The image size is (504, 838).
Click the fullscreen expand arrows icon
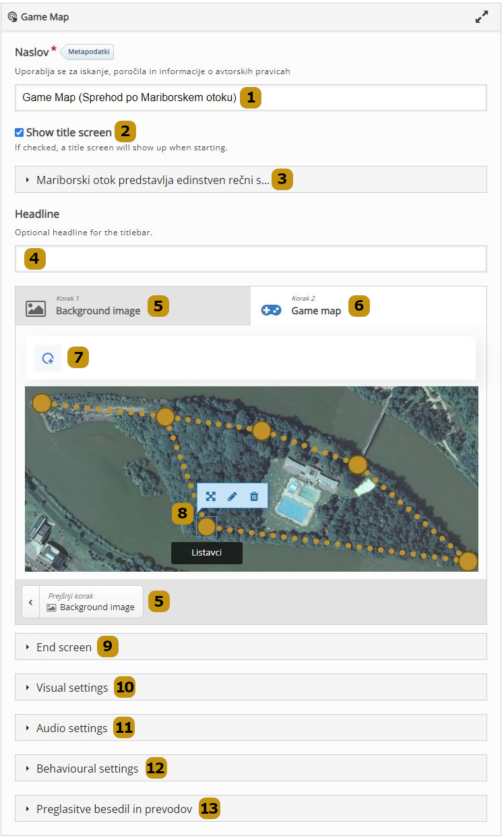pyautogui.click(x=481, y=18)
